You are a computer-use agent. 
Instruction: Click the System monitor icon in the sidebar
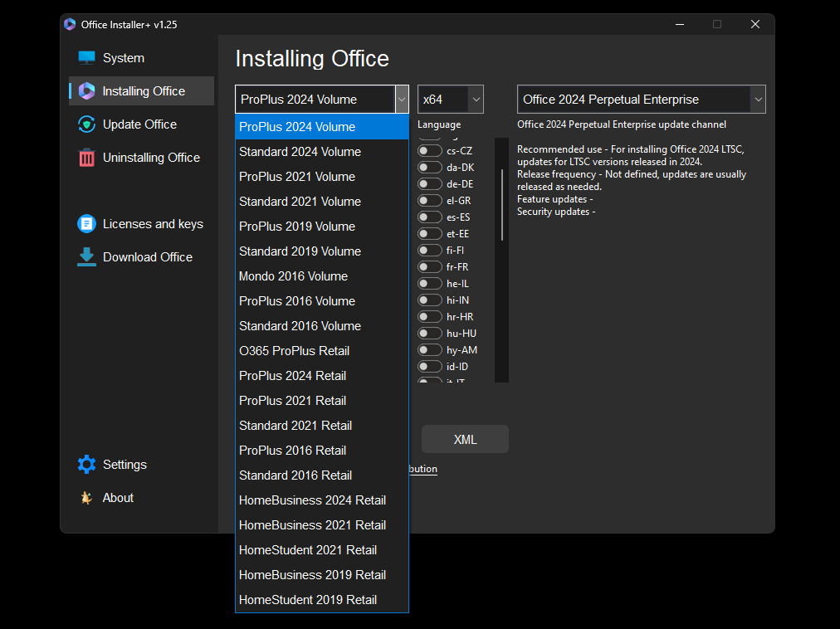click(86, 58)
